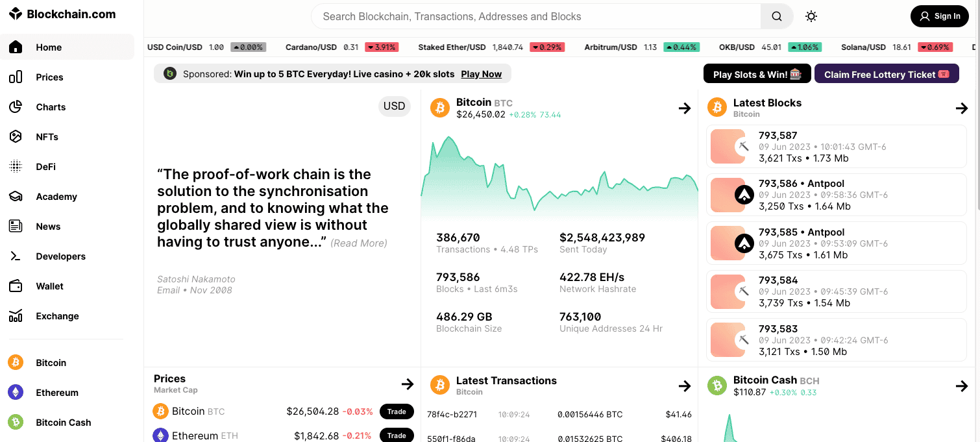
Task: Click the DeFi sidebar icon
Action: pyautogui.click(x=16, y=166)
